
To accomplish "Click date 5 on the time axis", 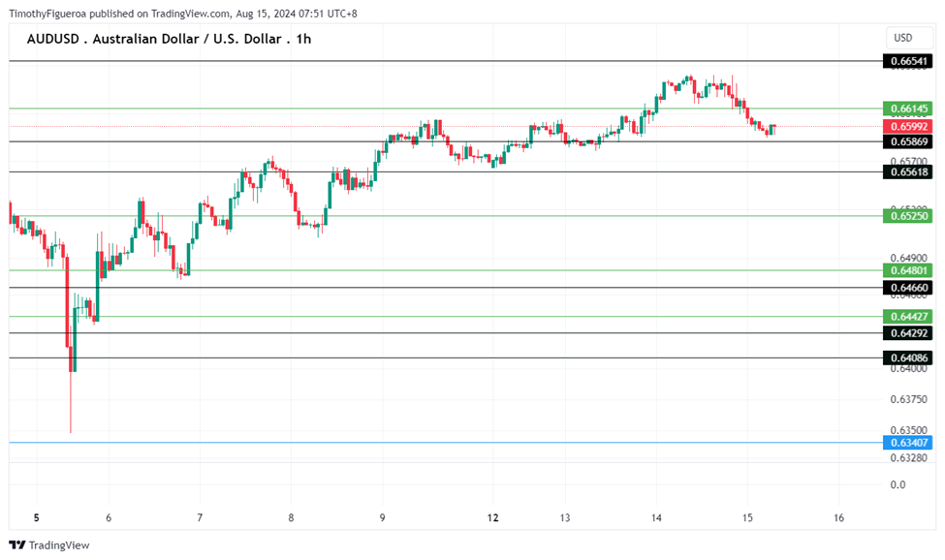I will pos(36,518).
